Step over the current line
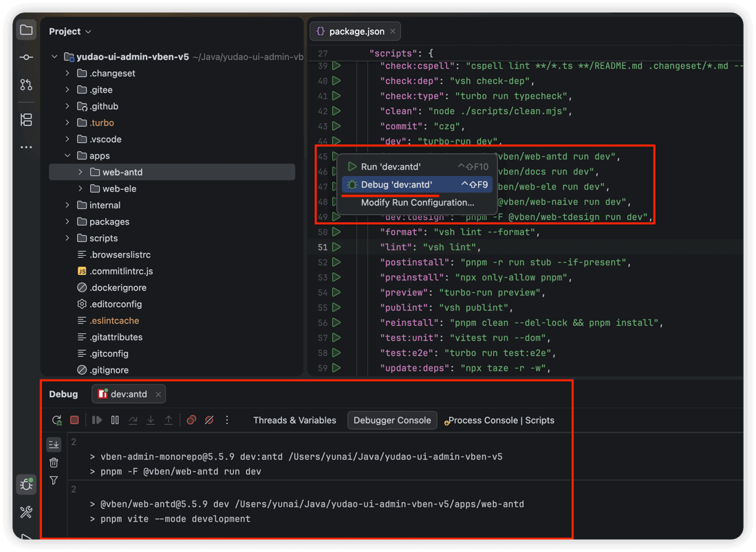Screen dimensions: 756x552 (133, 420)
